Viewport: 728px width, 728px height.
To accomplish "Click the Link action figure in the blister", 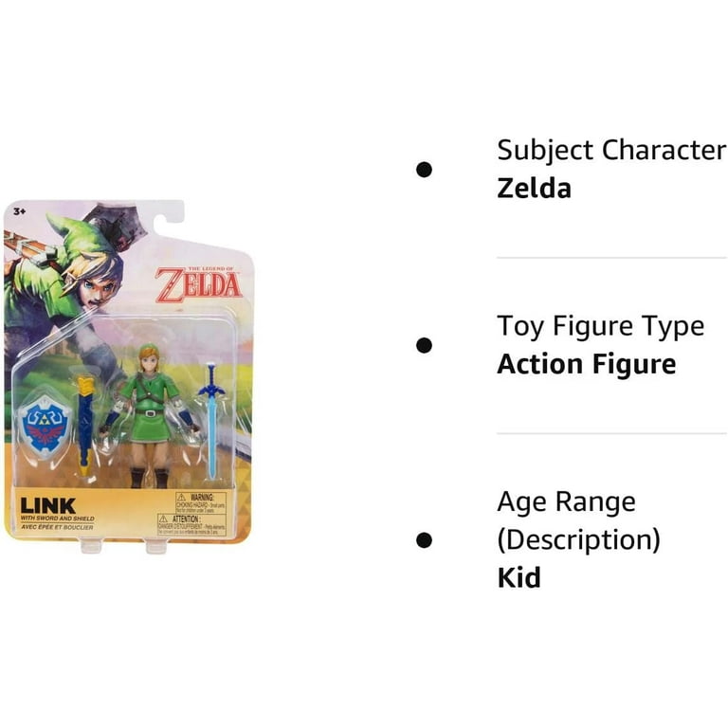I will click(x=150, y=415).
